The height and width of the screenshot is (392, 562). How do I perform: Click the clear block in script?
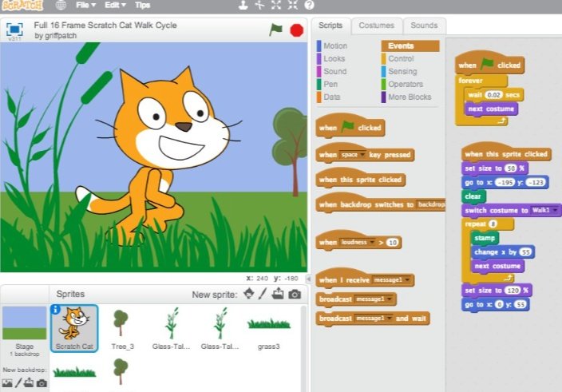[x=473, y=196]
